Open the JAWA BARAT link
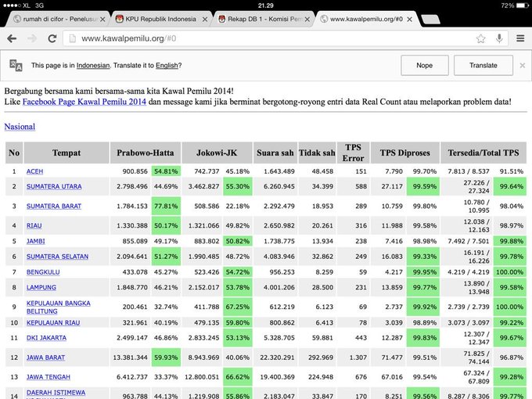This screenshot has width=532, height=399. [45, 358]
